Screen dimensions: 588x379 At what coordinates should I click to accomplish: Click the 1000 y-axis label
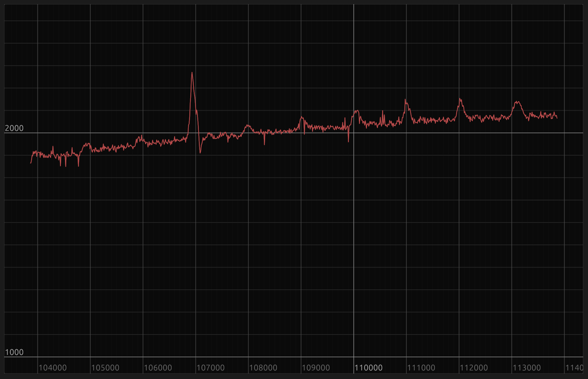click(14, 352)
